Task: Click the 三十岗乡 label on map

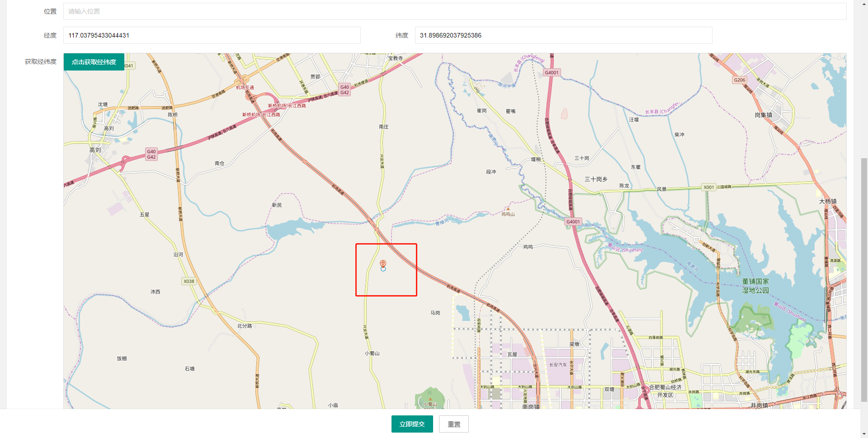Action: tap(596, 179)
